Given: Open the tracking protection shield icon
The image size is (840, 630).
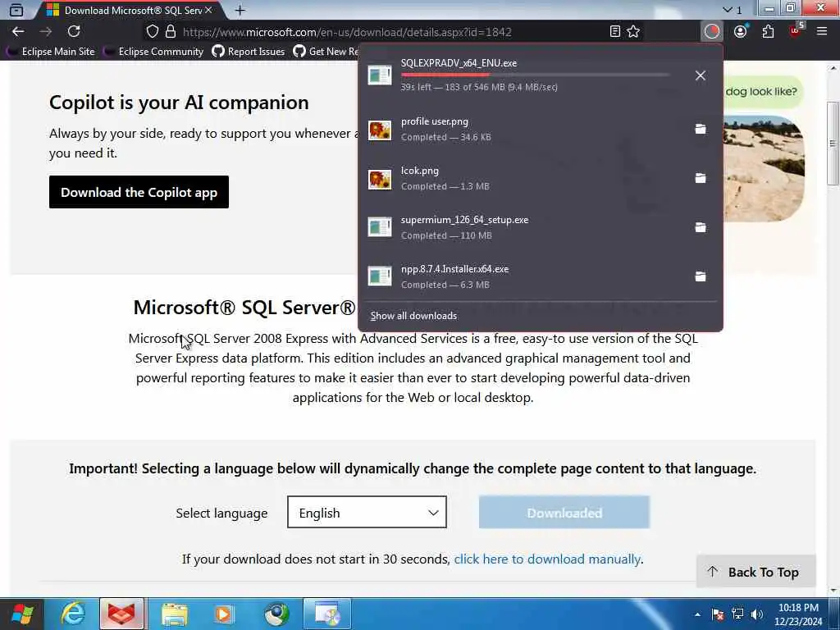Looking at the screenshot, I should tap(152, 32).
